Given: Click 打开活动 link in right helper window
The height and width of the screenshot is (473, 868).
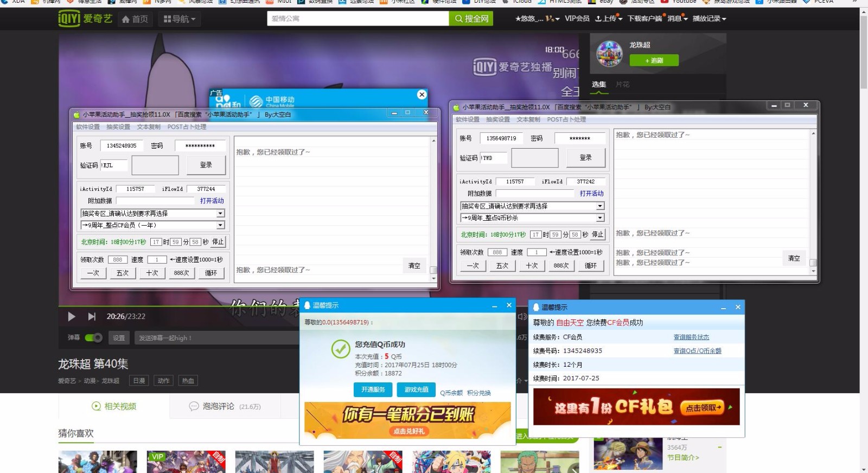Looking at the screenshot, I should (x=591, y=193).
